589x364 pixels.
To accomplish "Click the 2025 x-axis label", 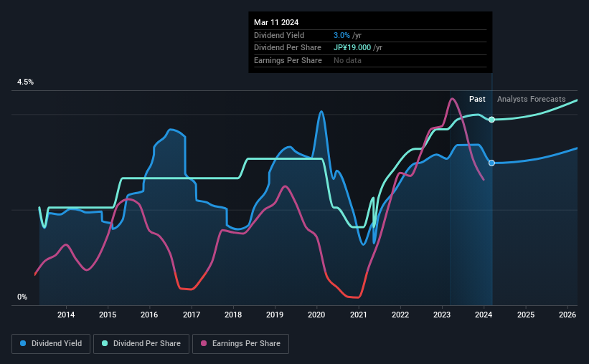I will (526, 315).
